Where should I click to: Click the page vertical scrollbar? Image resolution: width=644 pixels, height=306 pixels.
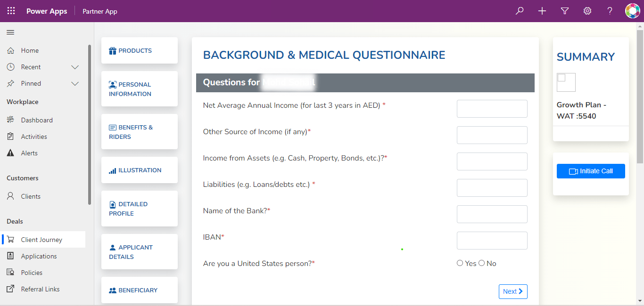click(640, 94)
